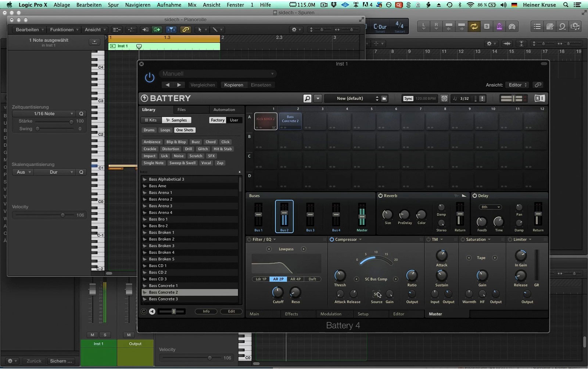Open the Dur scale dropdown
Viewport: 588px width, 370px height.
[x=54, y=172]
